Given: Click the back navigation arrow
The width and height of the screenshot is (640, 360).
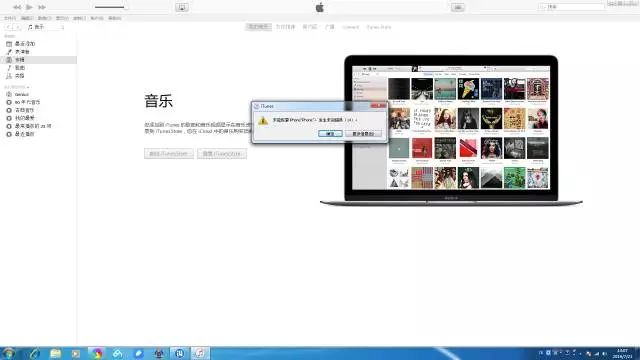Looking at the screenshot, I should 8,27.
